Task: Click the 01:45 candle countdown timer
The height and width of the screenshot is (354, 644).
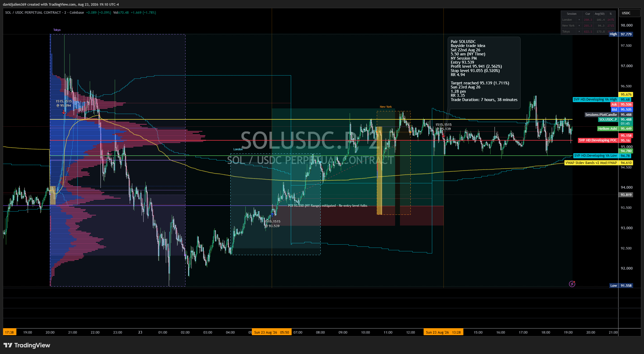Action: click(x=626, y=124)
